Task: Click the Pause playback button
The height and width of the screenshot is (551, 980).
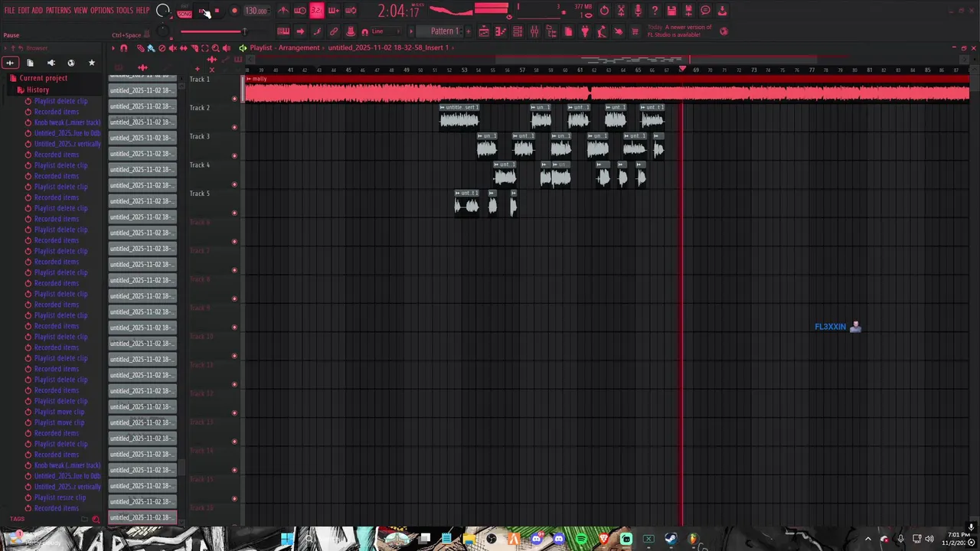Action: pos(201,11)
